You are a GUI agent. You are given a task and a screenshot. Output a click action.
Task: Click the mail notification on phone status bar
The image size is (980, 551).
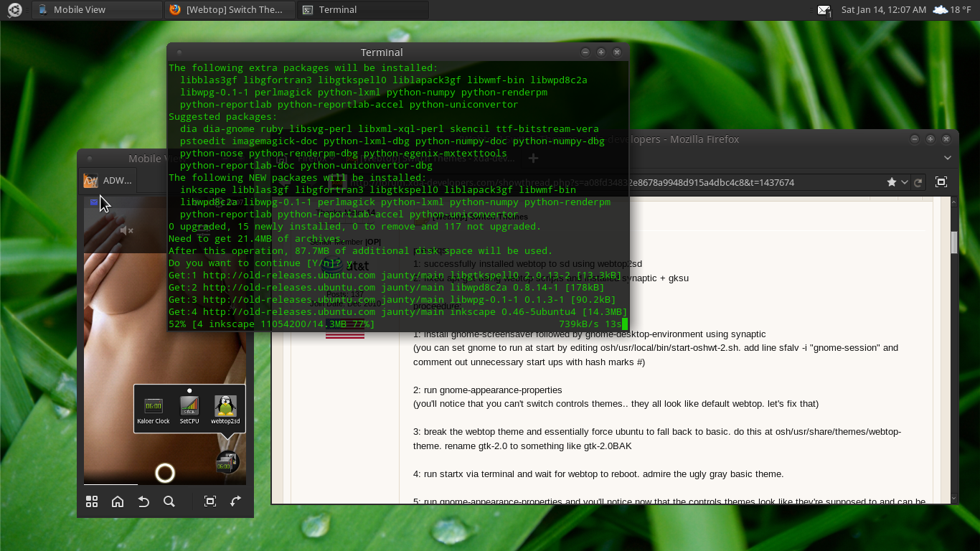point(94,202)
